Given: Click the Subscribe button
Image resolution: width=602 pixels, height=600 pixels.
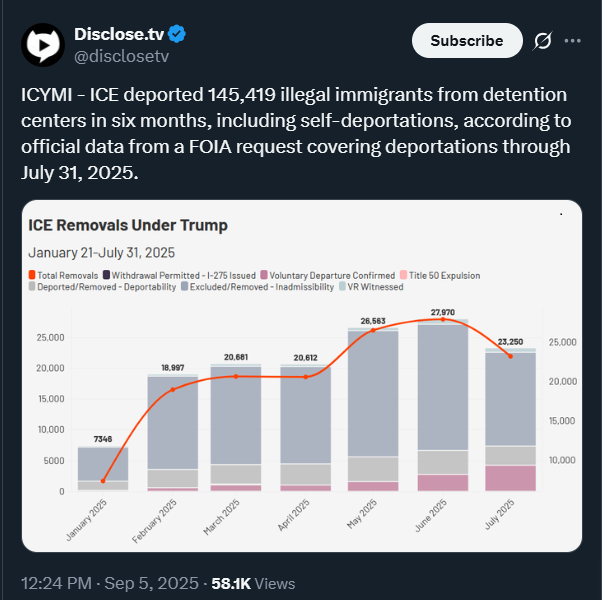Looking at the screenshot, I should click(x=466, y=41).
